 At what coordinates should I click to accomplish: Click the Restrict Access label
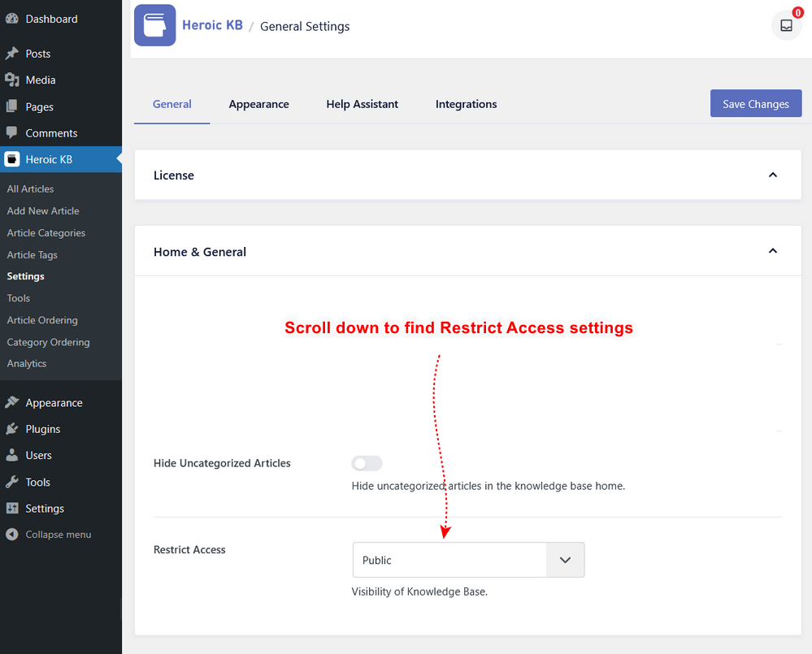(x=189, y=549)
